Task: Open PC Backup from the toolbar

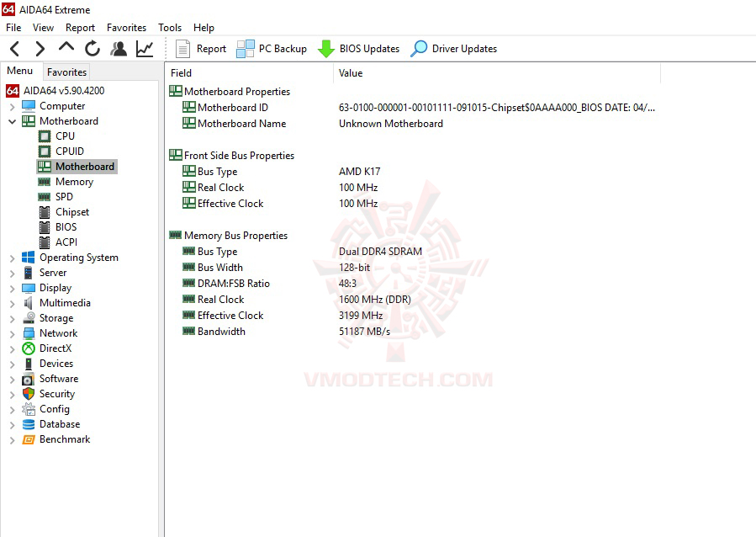Action: pos(272,48)
